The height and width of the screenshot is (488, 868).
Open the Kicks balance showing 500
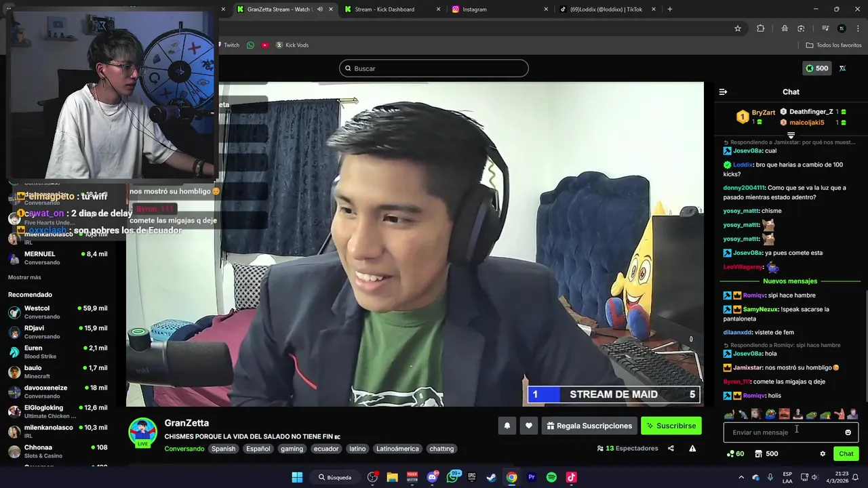[x=816, y=68]
